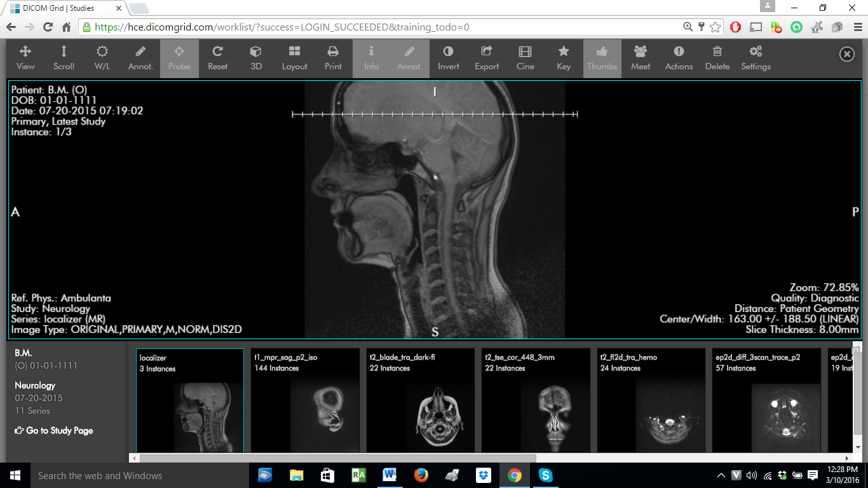Toggle the Annot. display beside Info
Image resolution: width=868 pixels, height=488 pixels.
tap(410, 58)
